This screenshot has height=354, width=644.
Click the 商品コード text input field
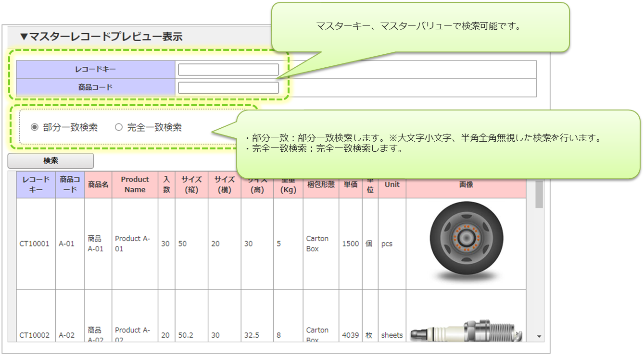(228, 88)
